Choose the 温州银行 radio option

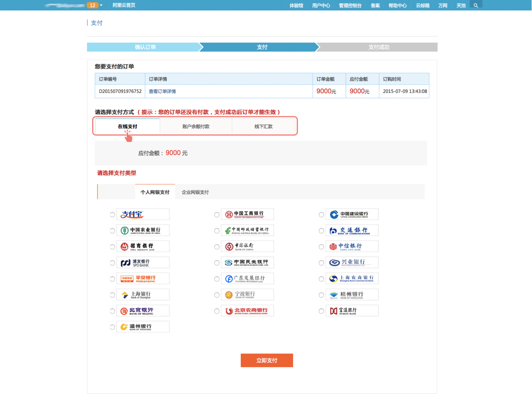tap(112, 327)
